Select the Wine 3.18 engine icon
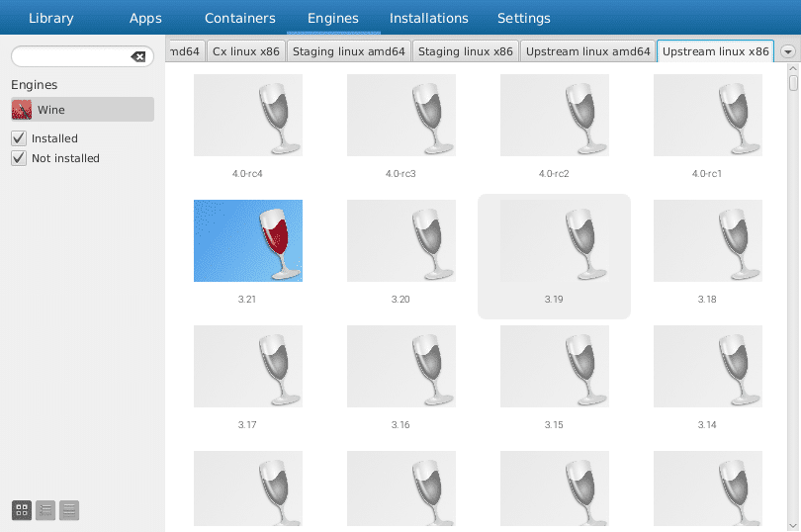This screenshot has width=801, height=532. (x=707, y=240)
